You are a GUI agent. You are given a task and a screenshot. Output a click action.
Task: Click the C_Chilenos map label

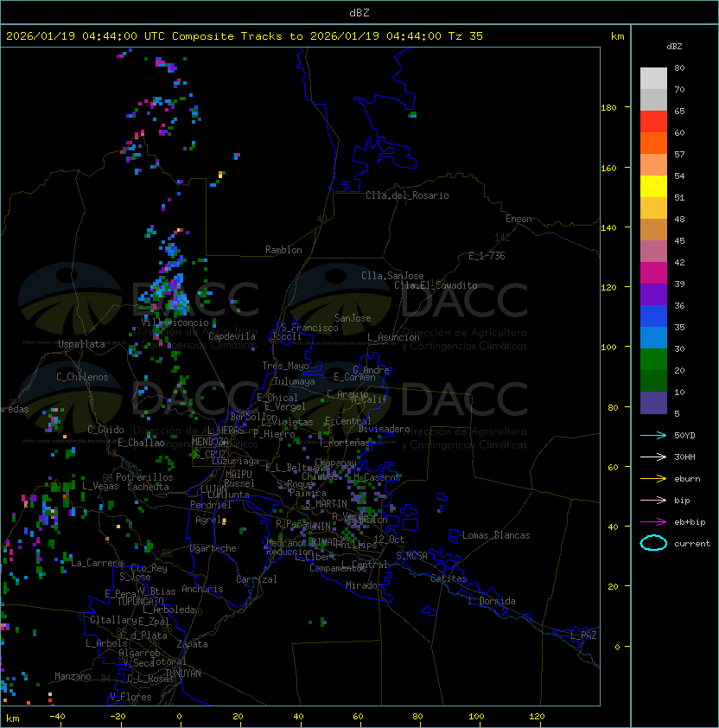click(82, 377)
